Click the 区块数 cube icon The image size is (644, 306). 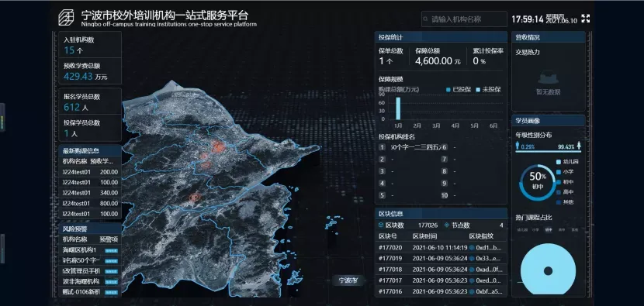coord(381,225)
